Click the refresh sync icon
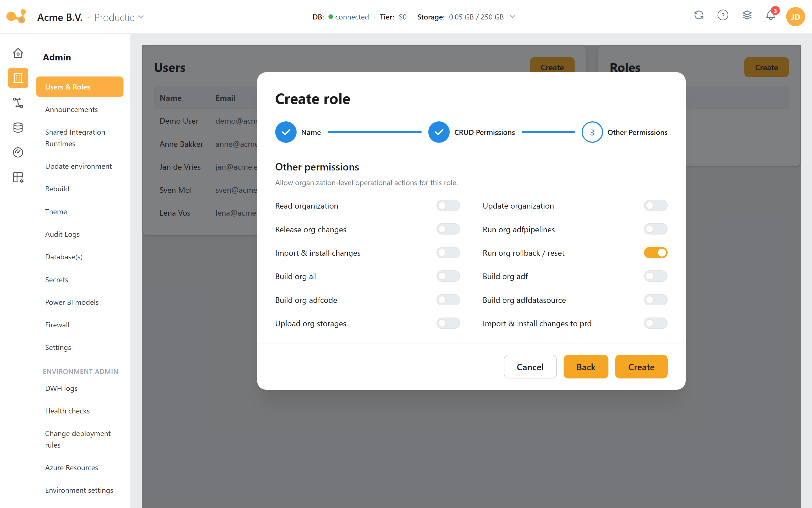 pyautogui.click(x=699, y=16)
